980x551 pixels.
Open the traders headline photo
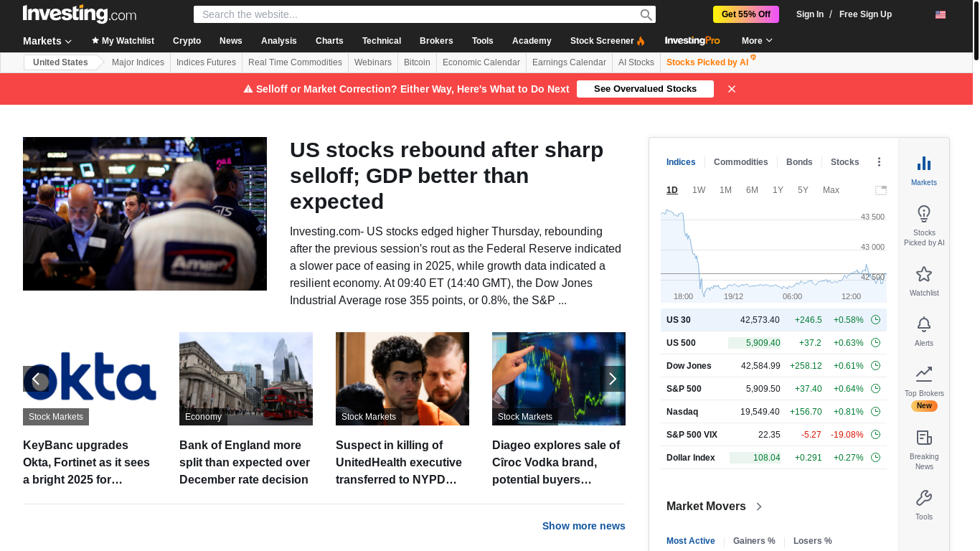[145, 214]
